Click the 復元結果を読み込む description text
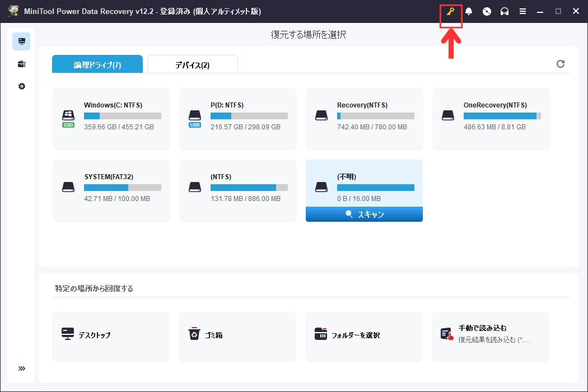588x392 pixels. [x=494, y=340]
